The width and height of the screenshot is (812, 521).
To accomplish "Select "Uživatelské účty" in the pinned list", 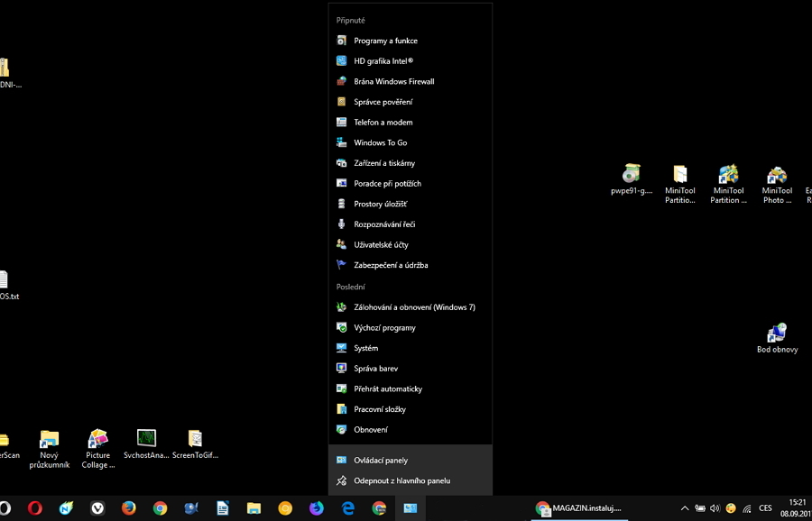I will click(x=380, y=244).
